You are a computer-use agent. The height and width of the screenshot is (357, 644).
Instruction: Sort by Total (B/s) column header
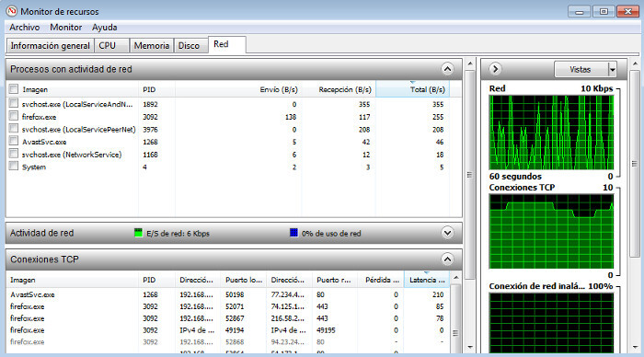[412, 89]
